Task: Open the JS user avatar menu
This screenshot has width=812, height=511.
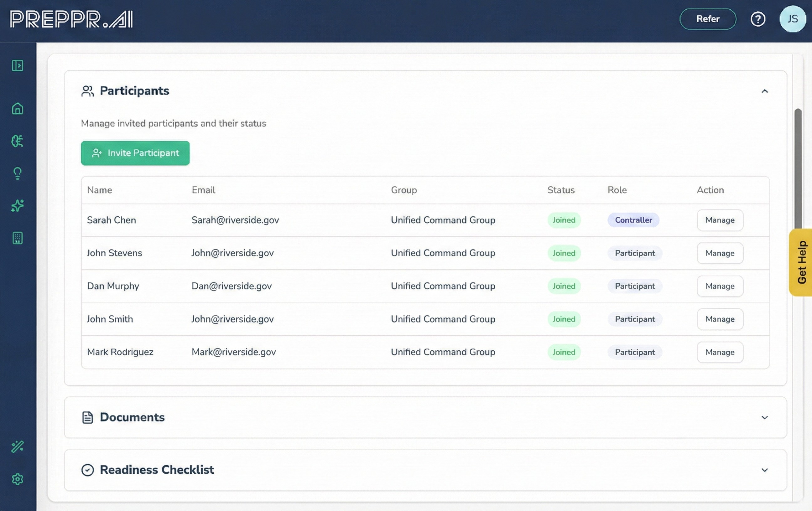Action: pos(793,19)
